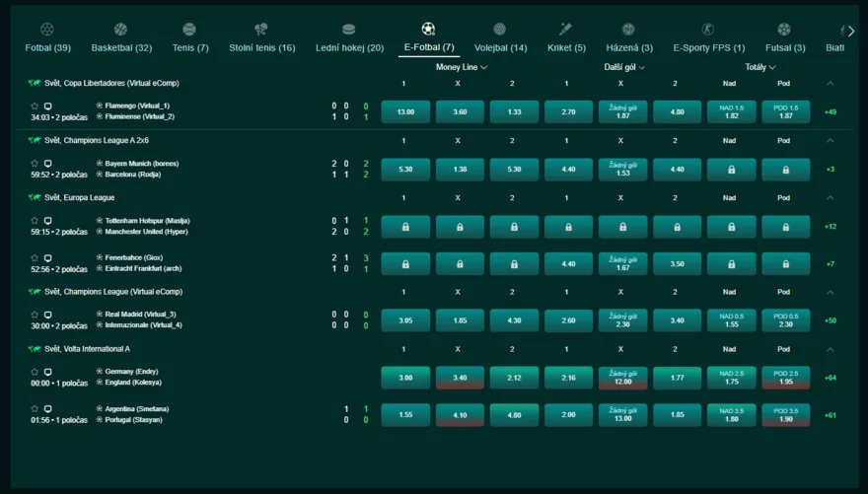
Task: Click the Basketbal ball icon
Action: coord(120,30)
